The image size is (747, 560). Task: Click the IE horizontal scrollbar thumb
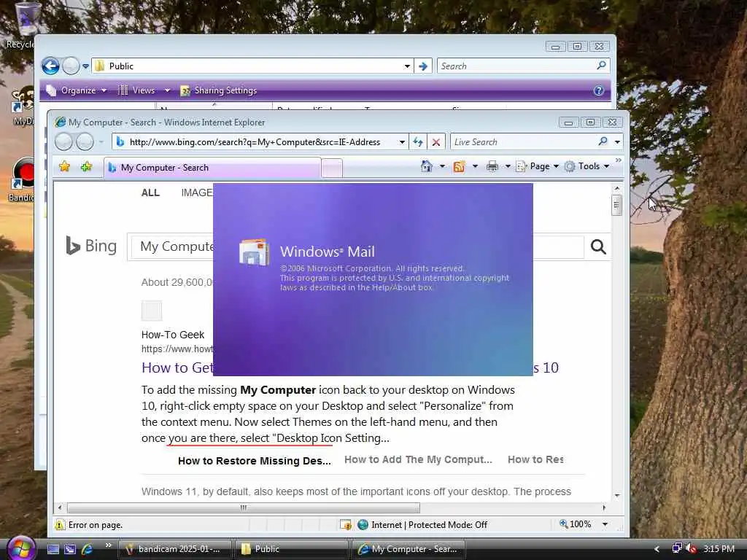pos(244,507)
